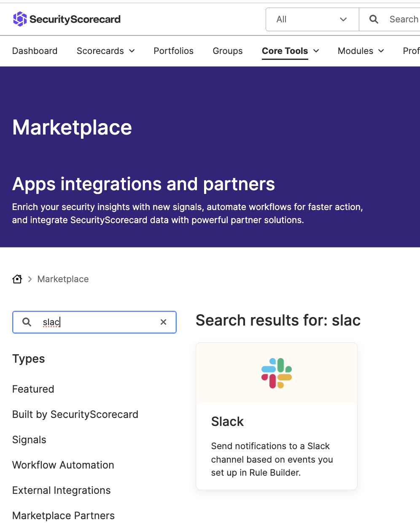
Task: Open the All search scope dropdown
Action: click(312, 19)
